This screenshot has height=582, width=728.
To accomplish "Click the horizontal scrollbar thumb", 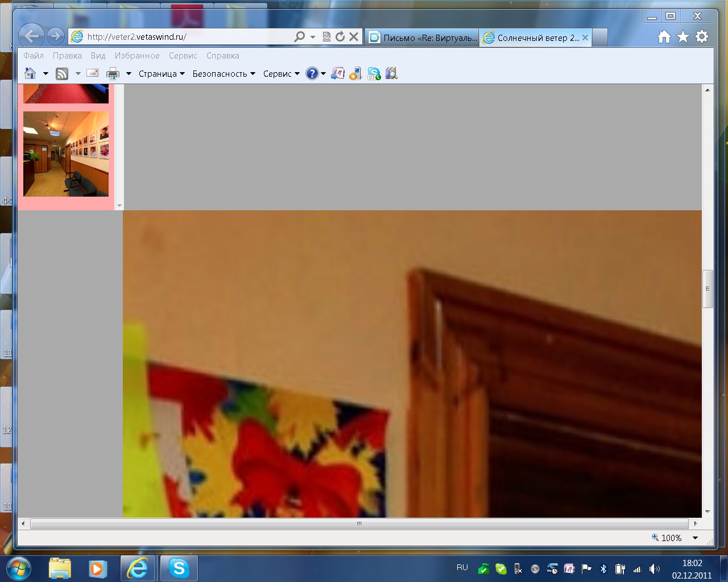I will (x=359, y=523).
